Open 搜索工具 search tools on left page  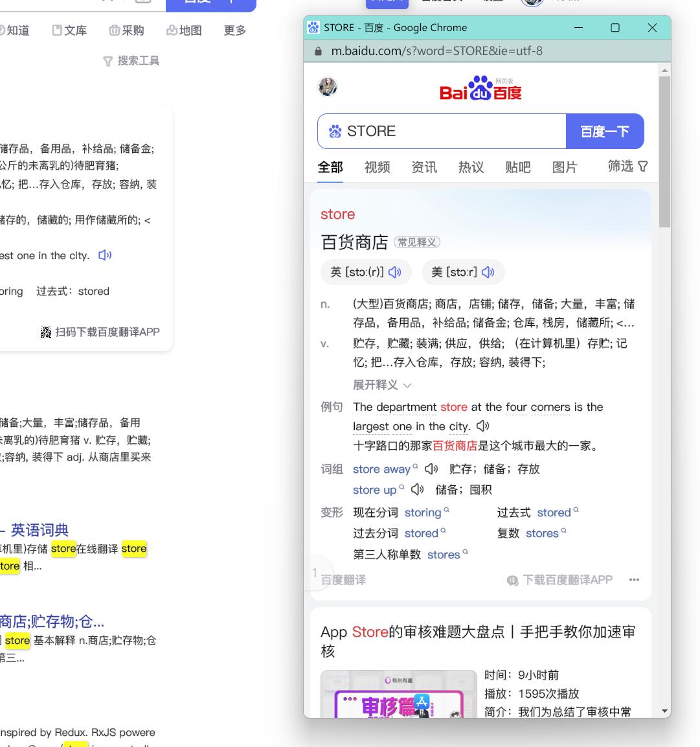click(x=131, y=61)
